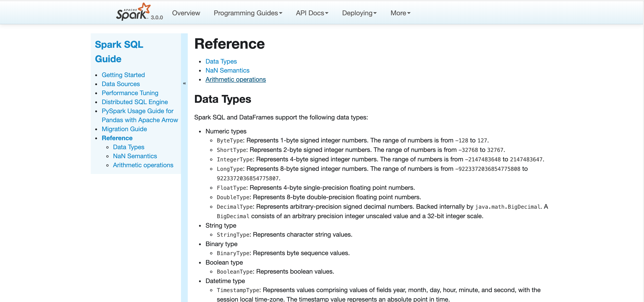
Task: Jump to Arithmetic operations in the page contents
Action: 235,79
